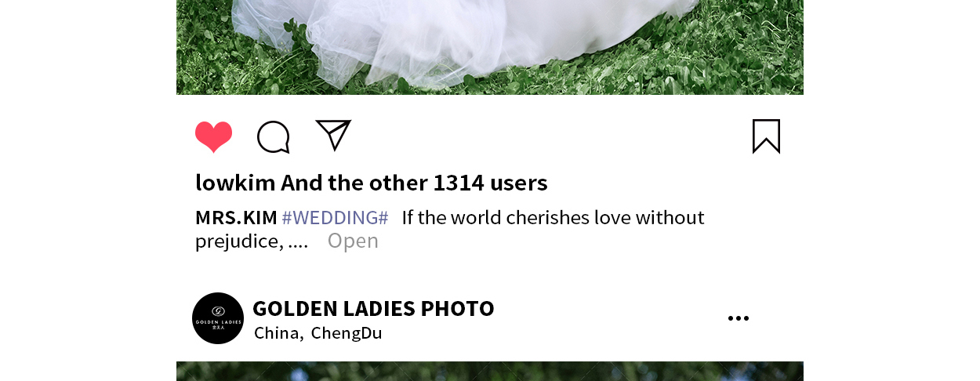The width and height of the screenshot is (980, 381).
Task: Open comments via the speech bubble icon
Action: click(274, 137)
